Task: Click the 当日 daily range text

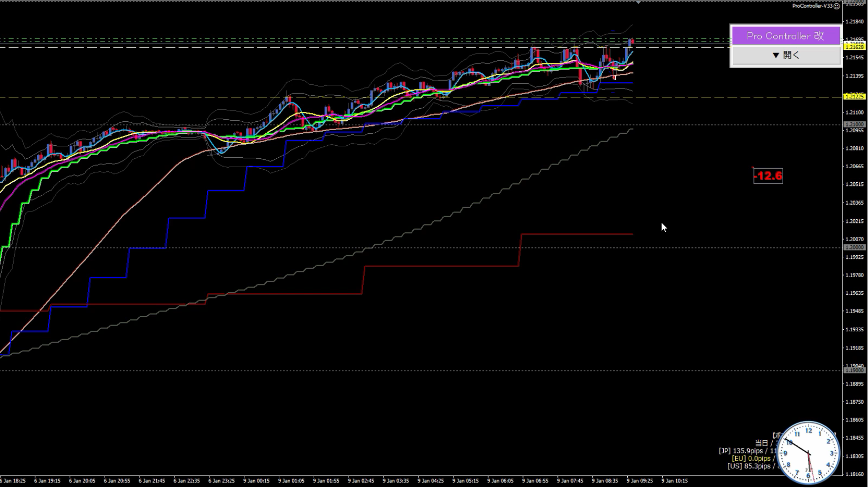Action: pyautogui.click(x=766, y=443)
